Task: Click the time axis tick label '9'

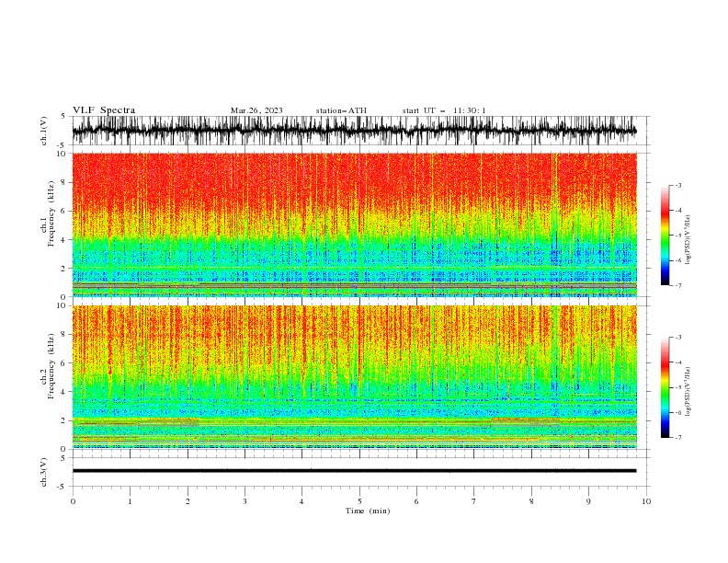Action: coord(588,501)
